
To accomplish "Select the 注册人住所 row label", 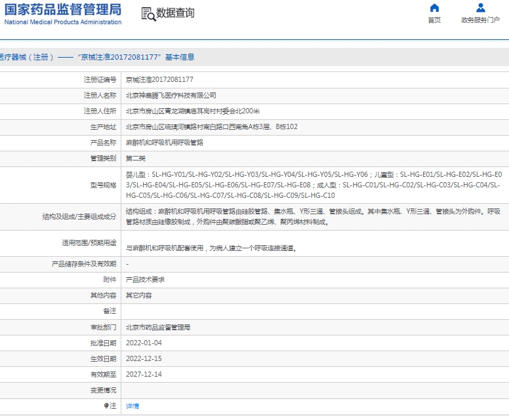I will [100, 111].
